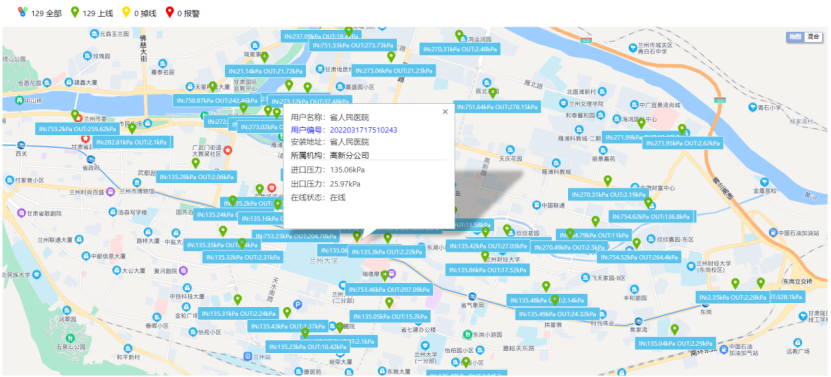
Task: Select marker above IN:21.14kPa OUT:21.72kPa label
Action: [x=264, y=57]
